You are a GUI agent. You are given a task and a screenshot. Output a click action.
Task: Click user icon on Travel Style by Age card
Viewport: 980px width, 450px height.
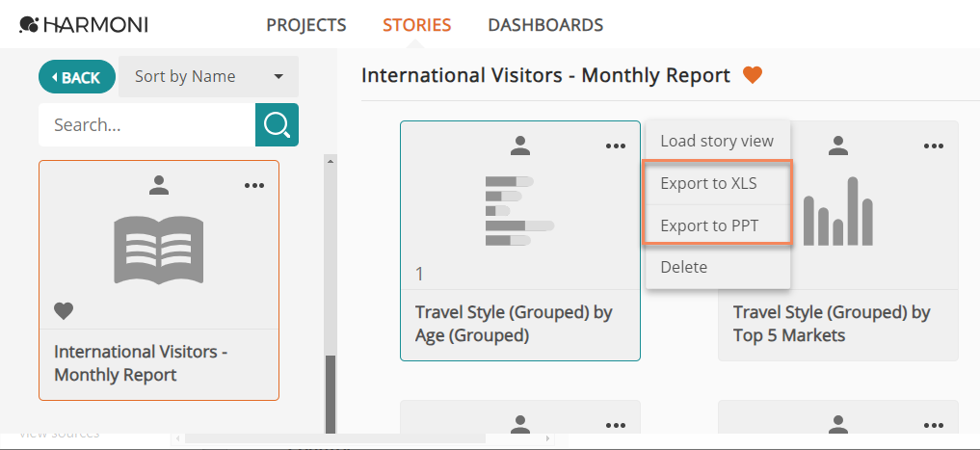tap(520, 146)
